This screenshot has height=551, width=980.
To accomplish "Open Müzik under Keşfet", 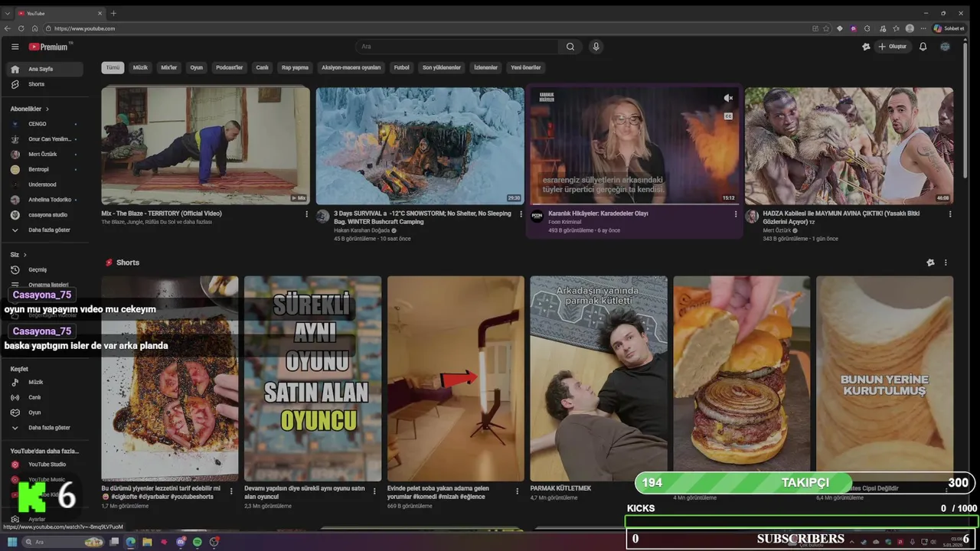I will 45,382.
